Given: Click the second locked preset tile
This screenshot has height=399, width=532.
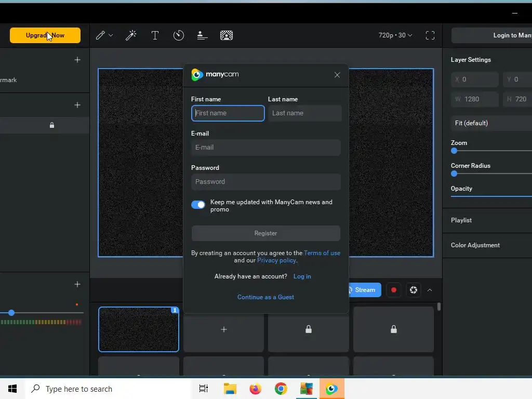Looking at the screenshot, I should 394,329.
